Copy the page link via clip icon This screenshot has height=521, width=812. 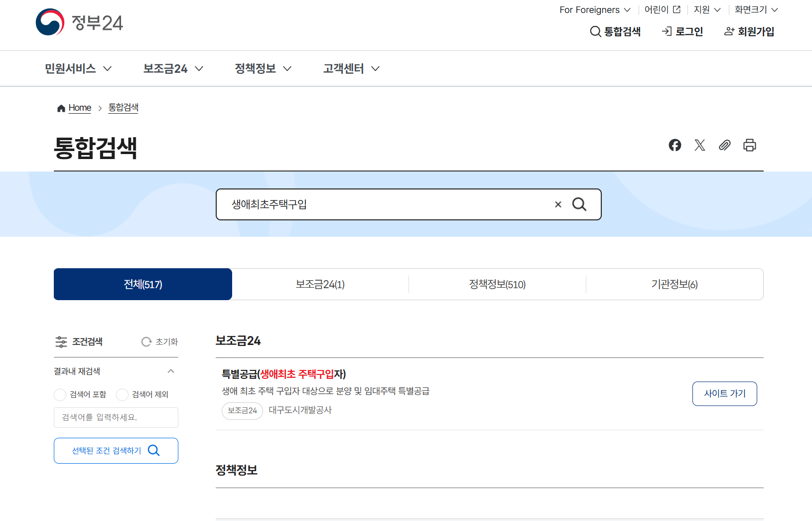(725, 145)
